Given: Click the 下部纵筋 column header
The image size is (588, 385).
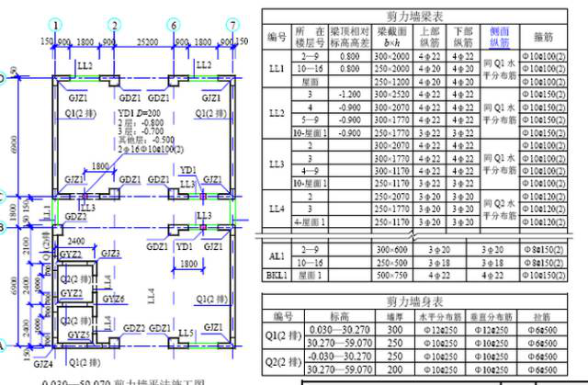Looking at the screenshot, I should [x=463, y=37].
